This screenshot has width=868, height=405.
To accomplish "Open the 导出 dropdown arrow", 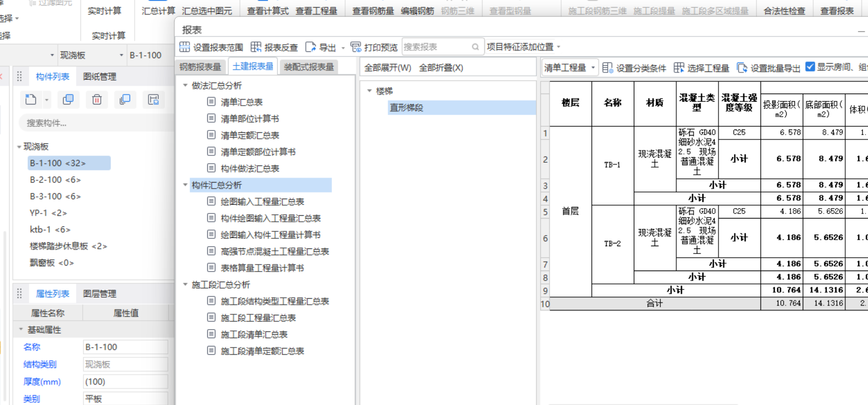I will pos(343,48).
